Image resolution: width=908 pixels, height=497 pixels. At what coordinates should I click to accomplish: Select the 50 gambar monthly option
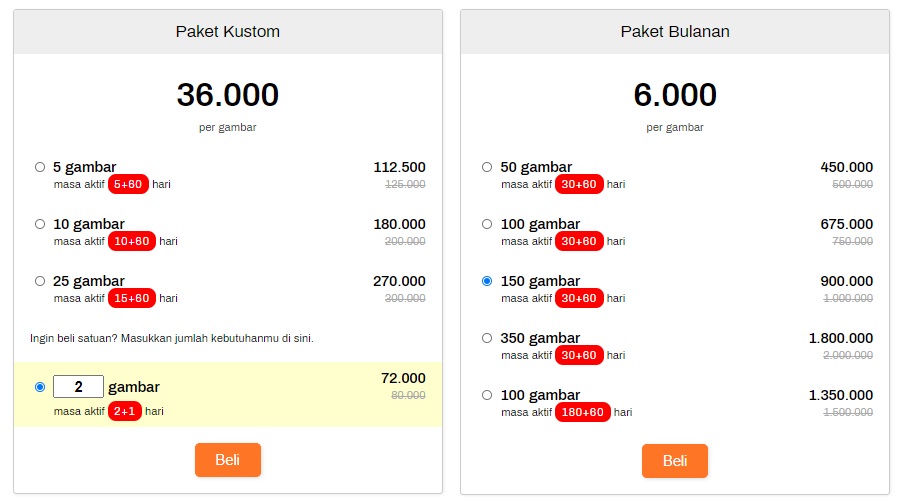[x=486, y=167]
